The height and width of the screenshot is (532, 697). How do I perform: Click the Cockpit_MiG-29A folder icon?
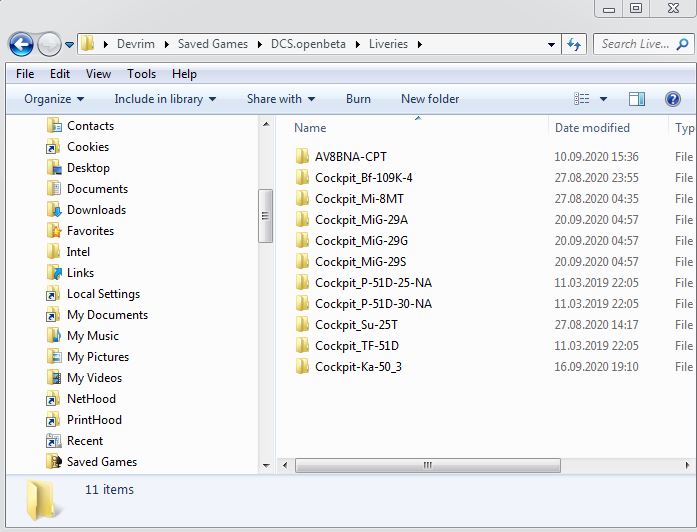coord(302,220)
